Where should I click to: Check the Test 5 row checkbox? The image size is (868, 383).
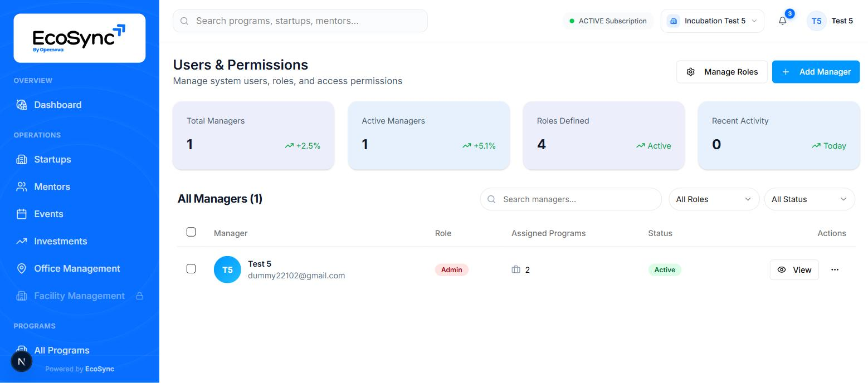tap(191, 269)
